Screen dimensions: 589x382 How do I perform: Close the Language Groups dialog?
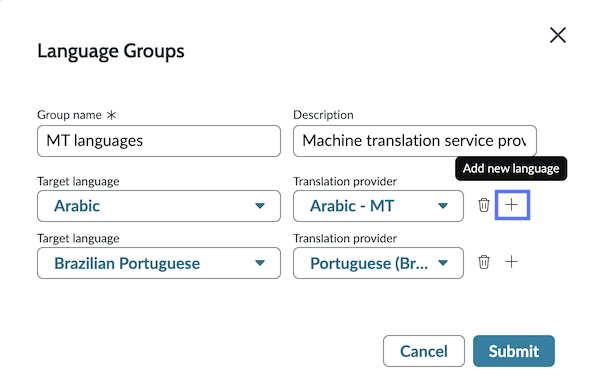tap(557, 35)
